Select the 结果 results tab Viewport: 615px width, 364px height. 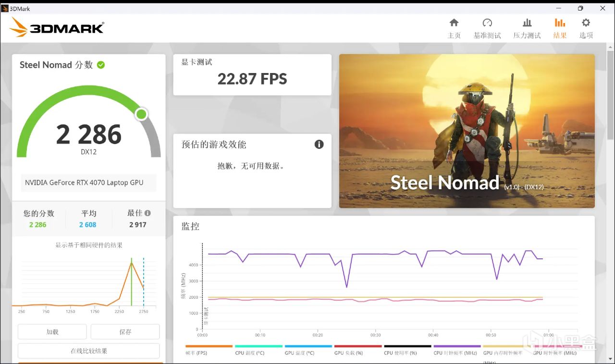pyautogui.click(x=560, y=28)
